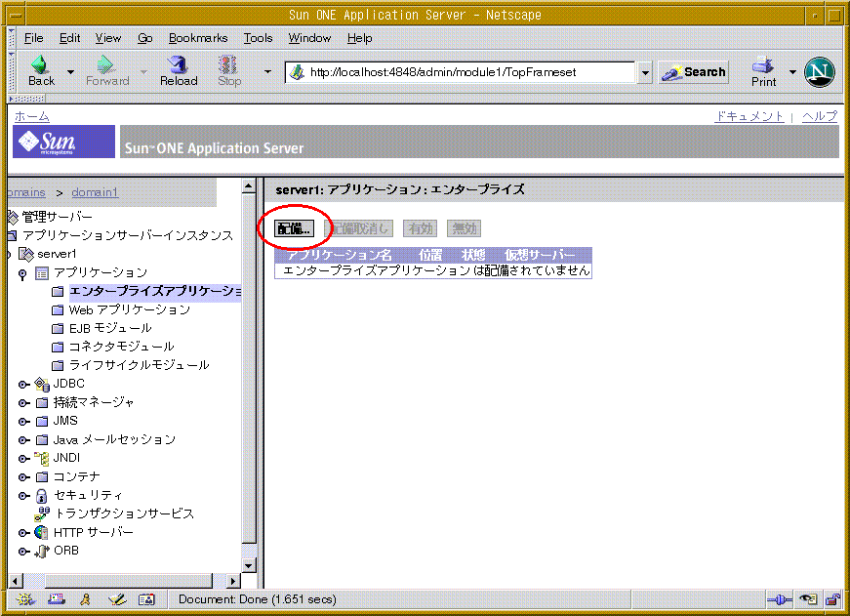Click the アプリケーション名 column header
The width and height of the screenshot is (850, 616).
[x=339, y=255]
